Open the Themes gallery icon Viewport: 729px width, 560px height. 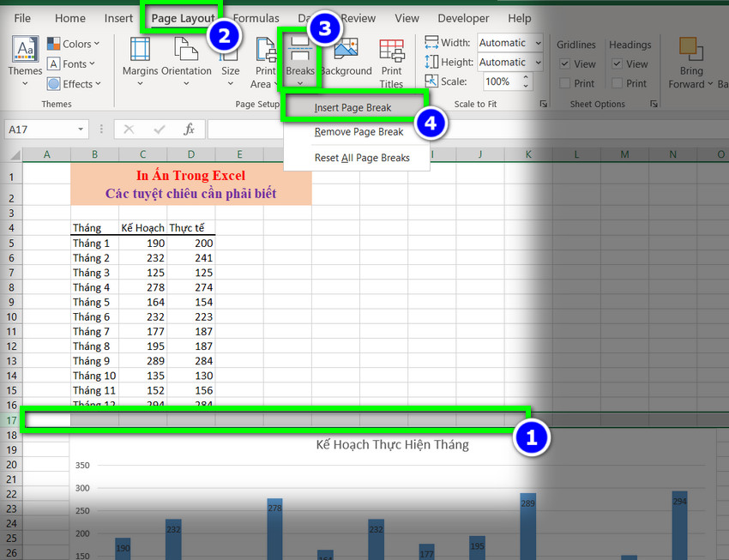pos(25,53)
